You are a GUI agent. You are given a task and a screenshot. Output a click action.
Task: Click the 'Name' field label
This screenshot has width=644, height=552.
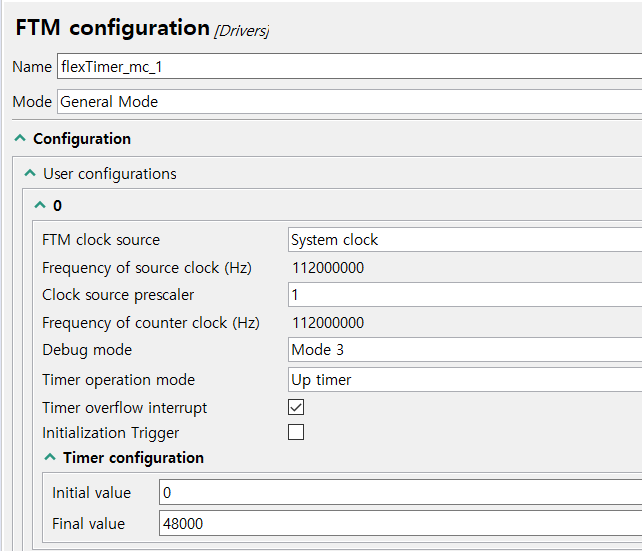[32, 67]
